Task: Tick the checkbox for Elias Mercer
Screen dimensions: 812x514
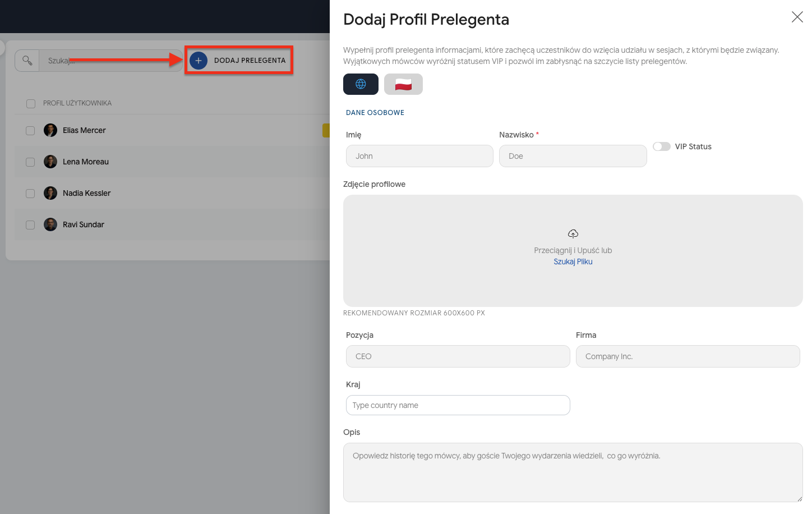Action: click(30, 131)
